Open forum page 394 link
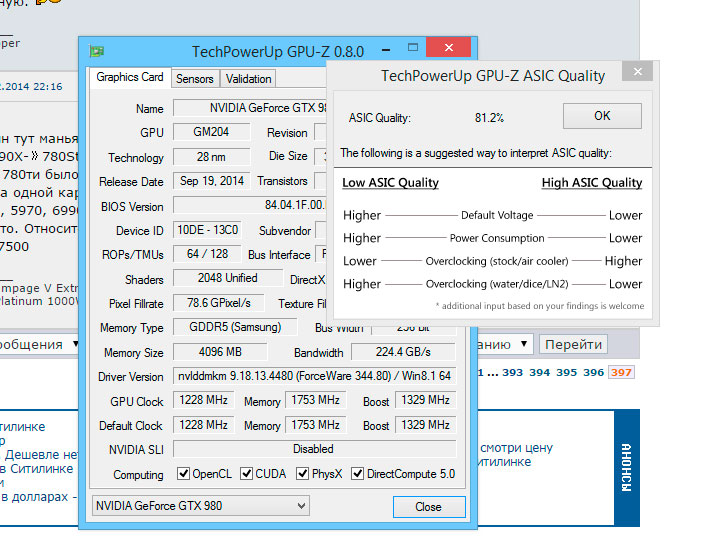The image size is (717, 547). (x=540, y=373)
